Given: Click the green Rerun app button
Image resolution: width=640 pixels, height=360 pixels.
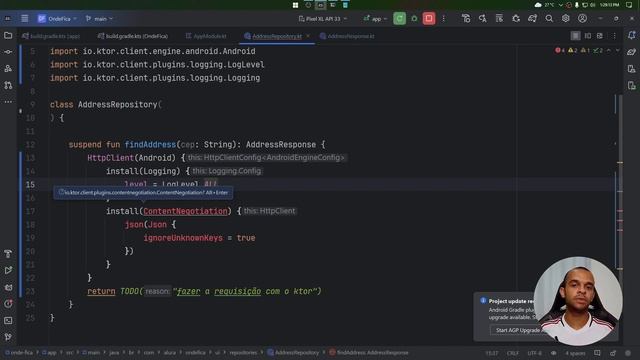Looking at the screenshot, I should pos(399,18).
